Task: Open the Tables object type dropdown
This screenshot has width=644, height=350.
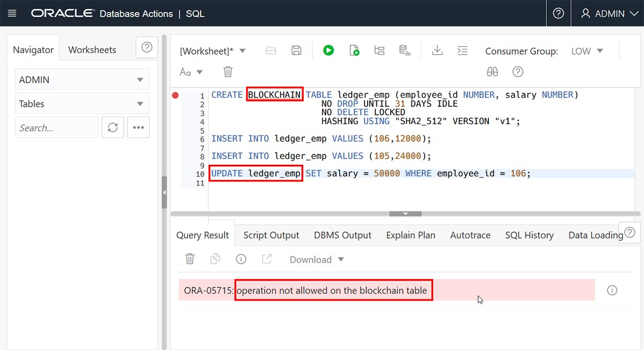Action: pyautogui.click(x=82, y=103)
